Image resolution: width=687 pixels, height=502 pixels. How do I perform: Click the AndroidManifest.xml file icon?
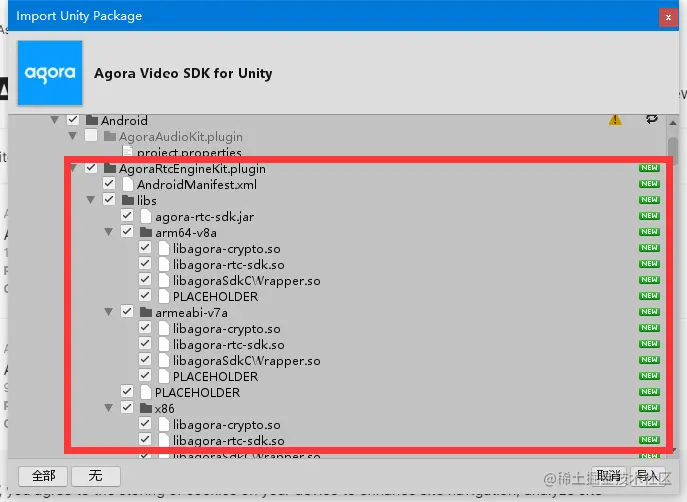click(128, 184)
